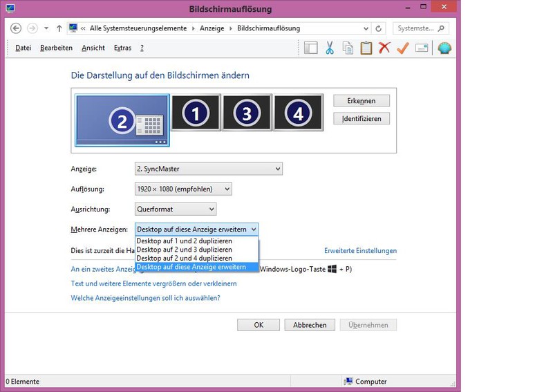The width and height of the screenshot is (553, 392).
Task: Click the copy documents icon
Action: (x=348, y=48)
